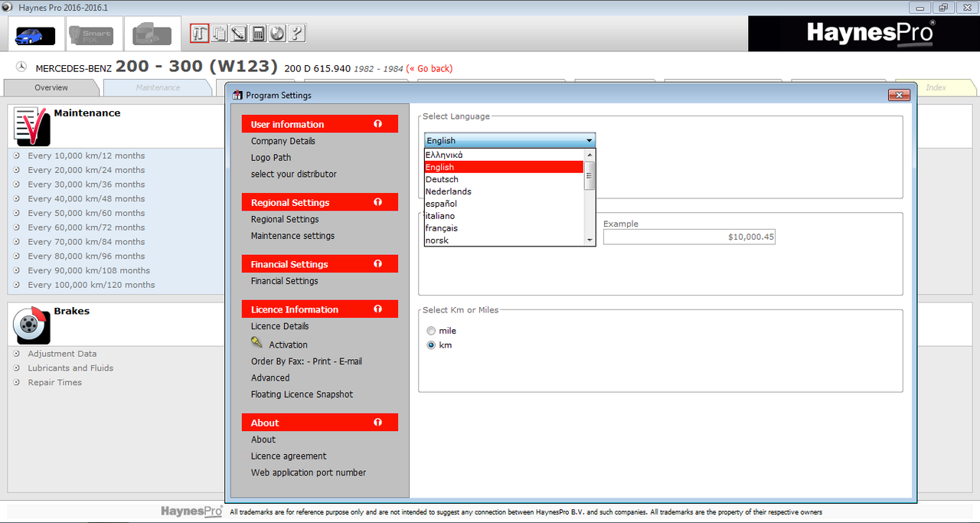Click the language list scrollbar down arrow
Viewport: 980px width, 523px height.
coord(589,240)
